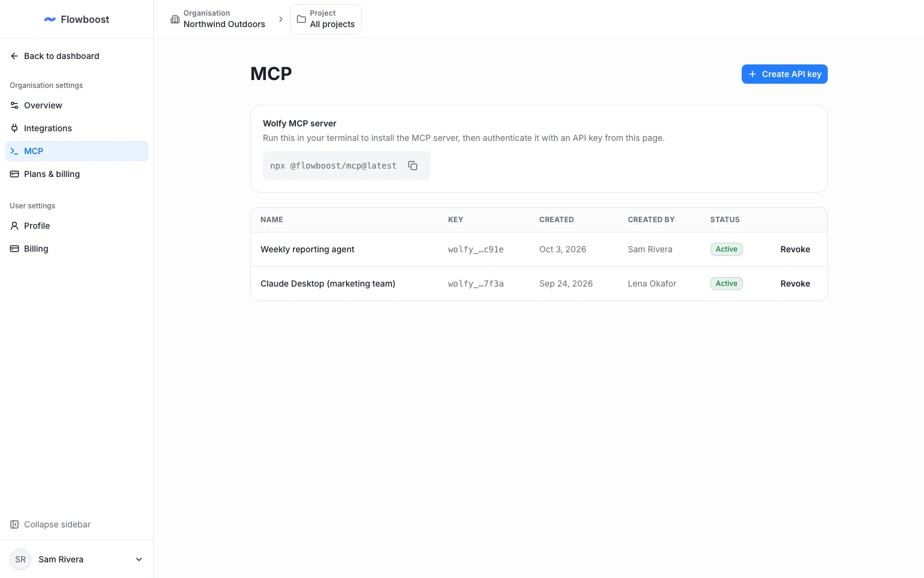Open the Northwind Outdoors organisation breadcrumb

coord(218,19)
